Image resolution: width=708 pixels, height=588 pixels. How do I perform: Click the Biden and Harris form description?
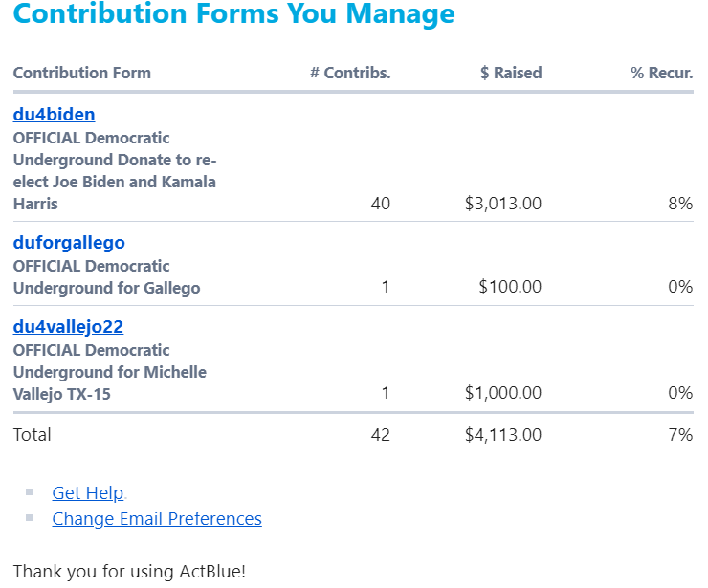115,170
